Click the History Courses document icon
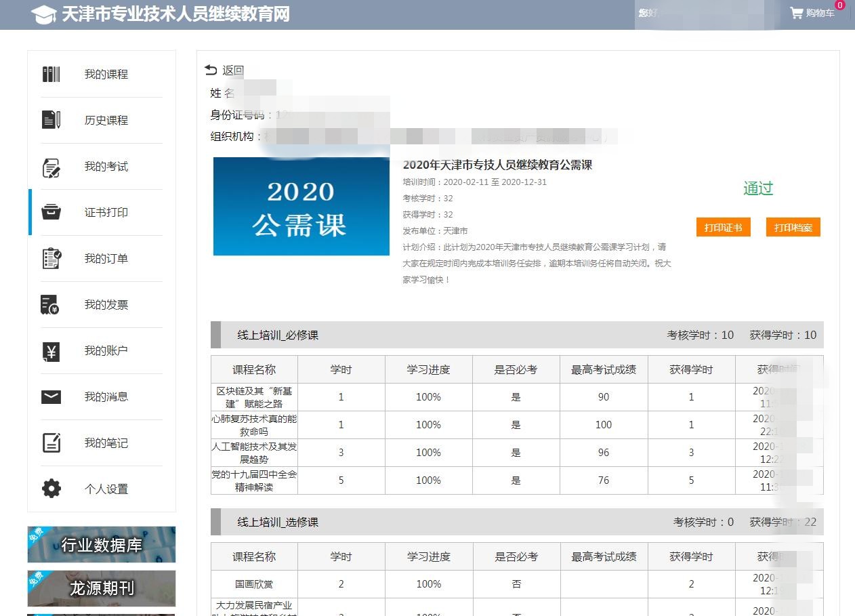 51,120
